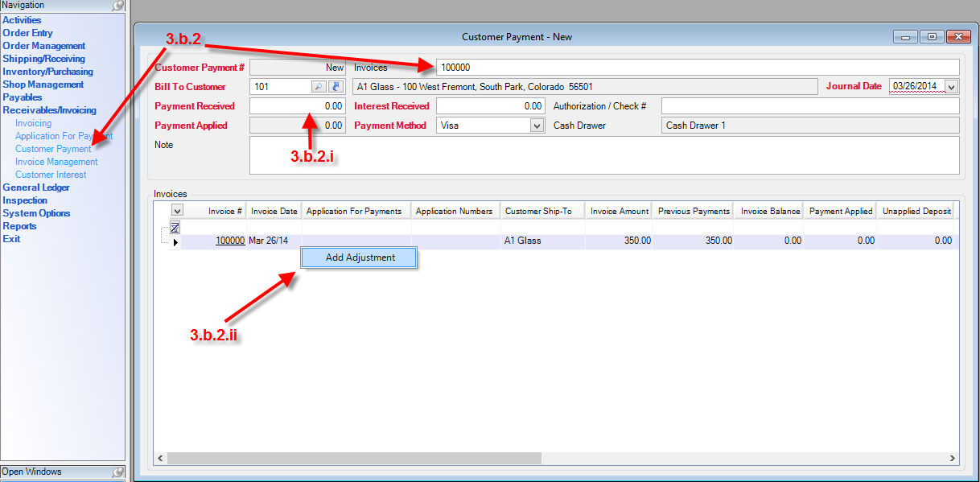Viewport: 980px width, 482px height.
Task: Click the pin icon on Navigation panel
Action: coord(117,6)
